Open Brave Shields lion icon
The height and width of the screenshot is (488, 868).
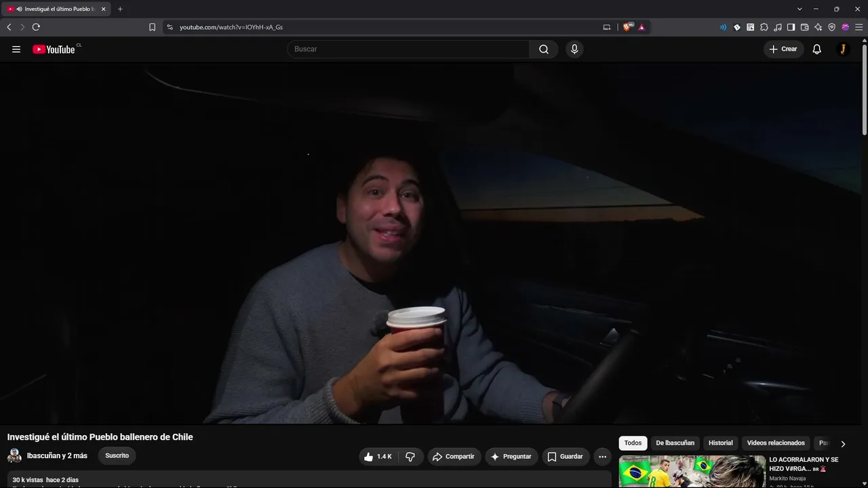pyautogui.click(x=627, y=27)
